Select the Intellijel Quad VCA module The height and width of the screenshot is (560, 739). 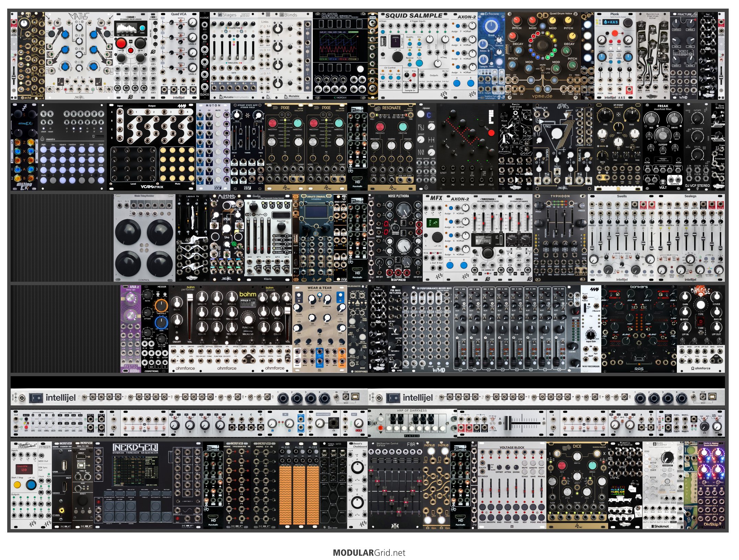[179, 56]
